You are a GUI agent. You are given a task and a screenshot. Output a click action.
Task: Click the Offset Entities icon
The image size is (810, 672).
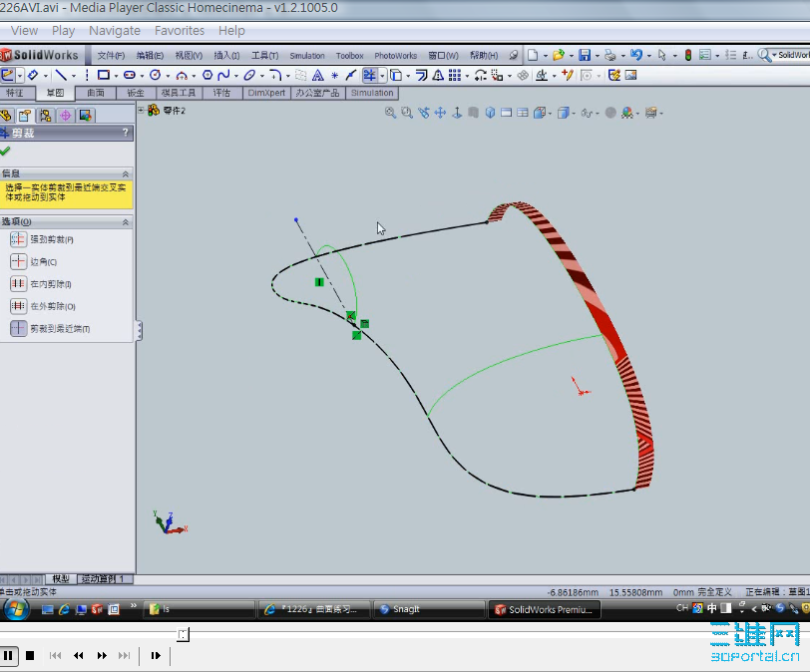point(421,76)
